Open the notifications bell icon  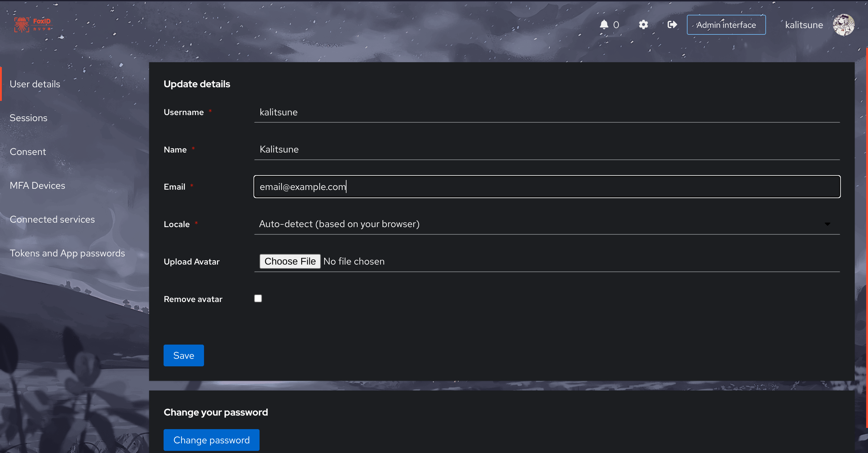pos(604,24)
